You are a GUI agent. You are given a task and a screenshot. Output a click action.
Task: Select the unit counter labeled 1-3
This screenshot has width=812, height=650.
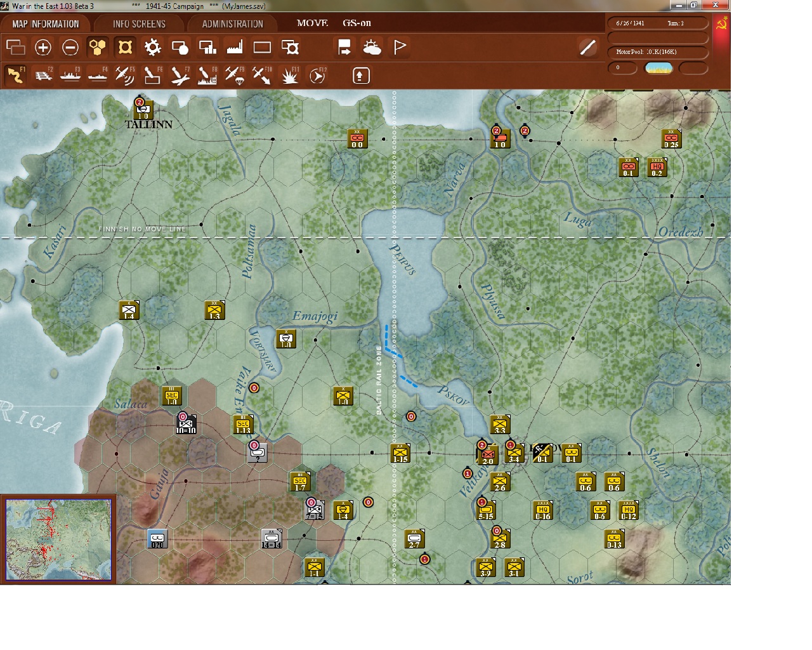click(214, 310)
